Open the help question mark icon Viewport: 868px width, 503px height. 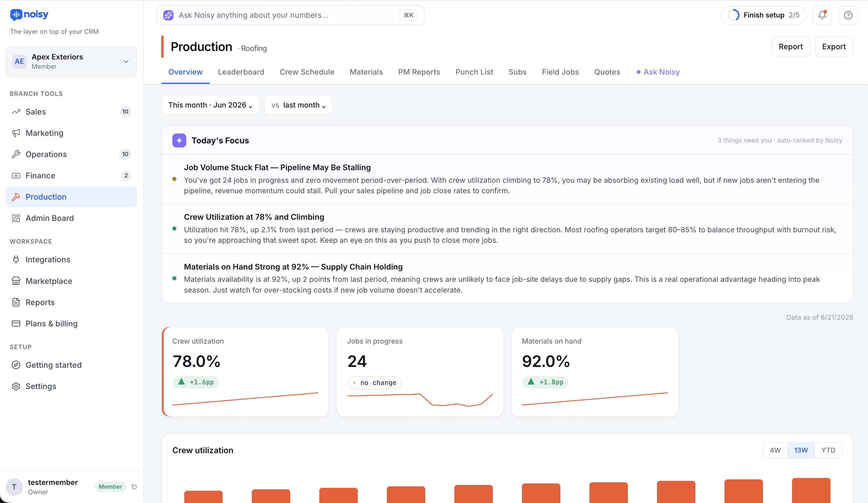[848, 15]
